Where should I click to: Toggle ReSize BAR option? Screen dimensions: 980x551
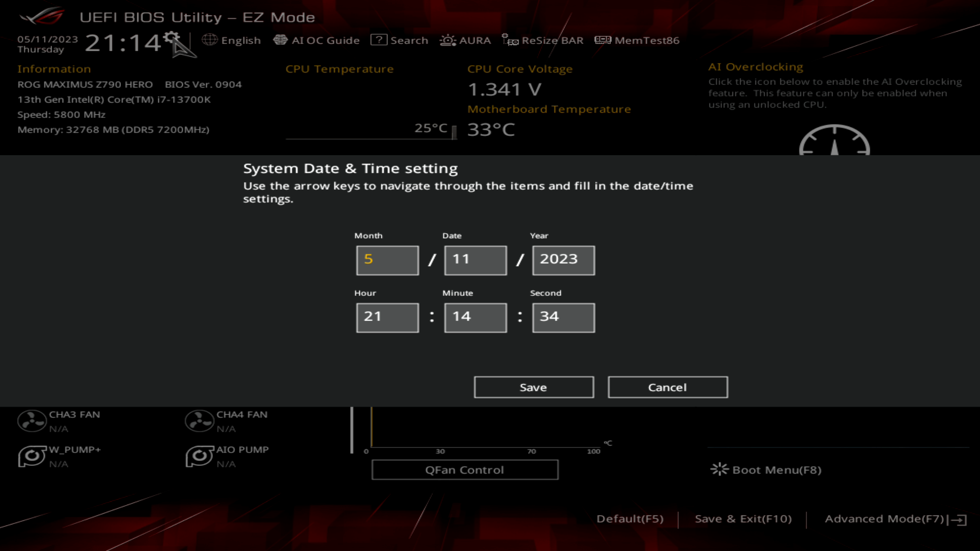click(x=552, y=40)
